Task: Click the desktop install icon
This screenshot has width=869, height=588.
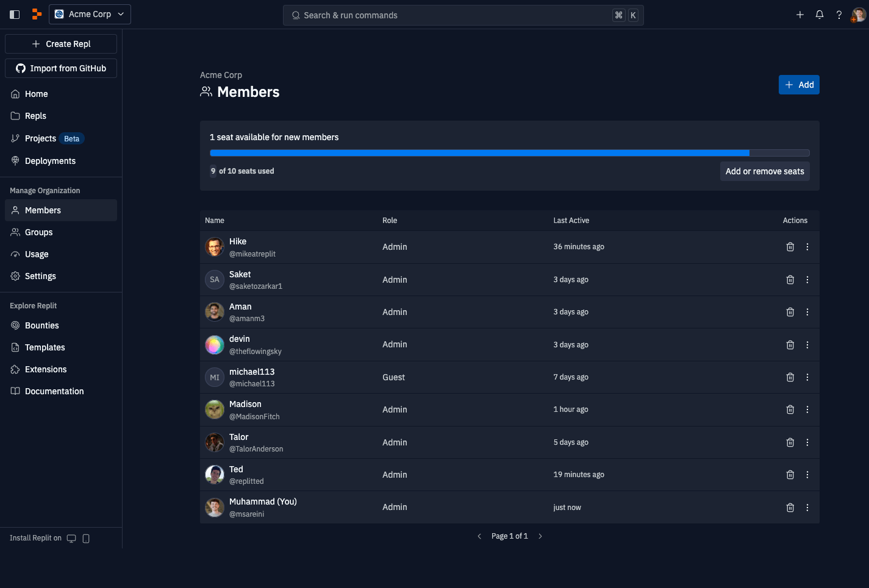Action: click(x=71, y=538)
